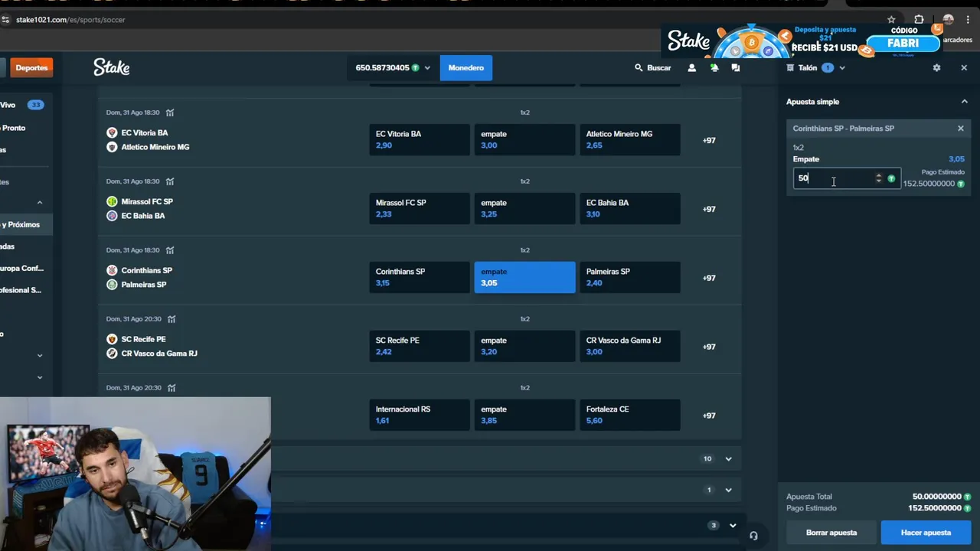Select empate 3,00 for Vitoria match
980x551 pixels.
(x=524, y=139)
